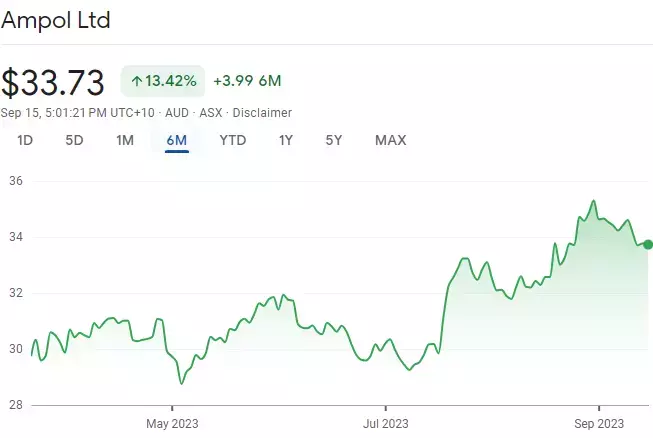Screen dimensions: 653x438
Task: Click the current price endpoint dot
Action: tap(648, 245)
